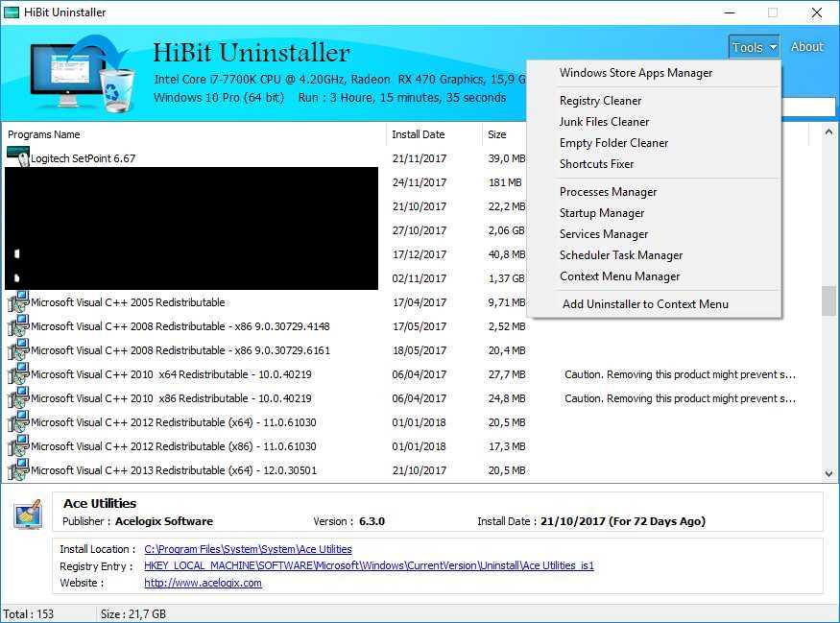840x623 pixels.
Task: Open the About menu
Action: 806,47
